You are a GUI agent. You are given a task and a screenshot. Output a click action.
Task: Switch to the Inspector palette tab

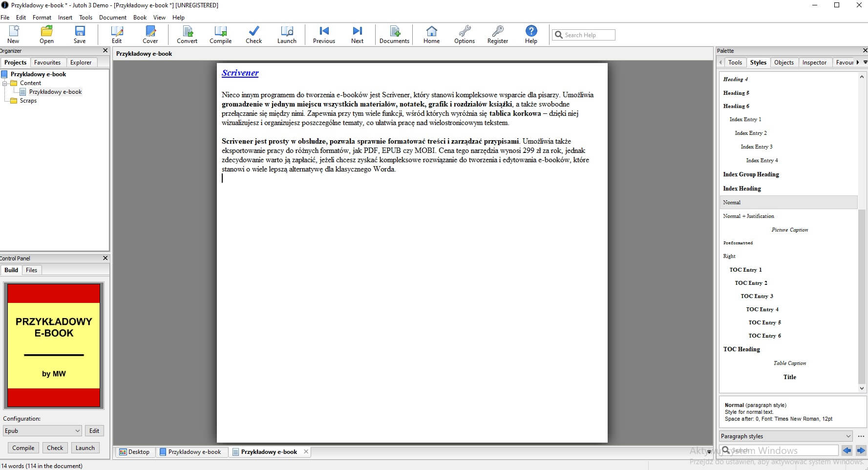point(814,63)
